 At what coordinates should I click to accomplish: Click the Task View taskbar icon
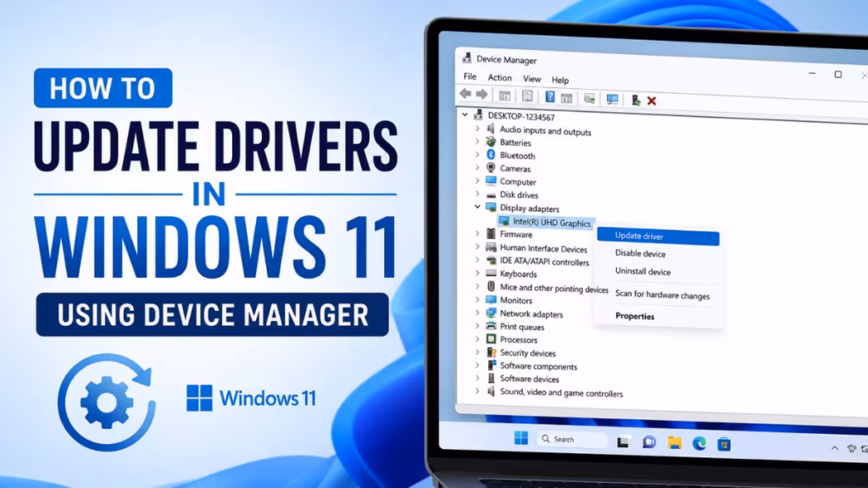click(x=623, y=441)
